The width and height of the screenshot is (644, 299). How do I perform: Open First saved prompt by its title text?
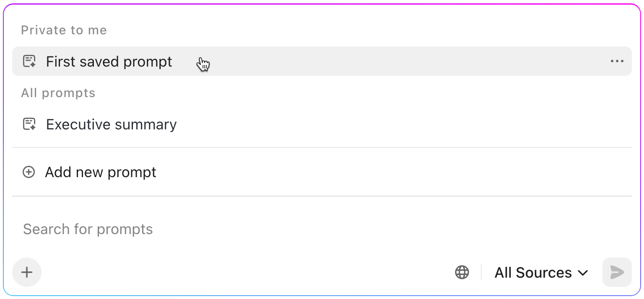(109, 61)
